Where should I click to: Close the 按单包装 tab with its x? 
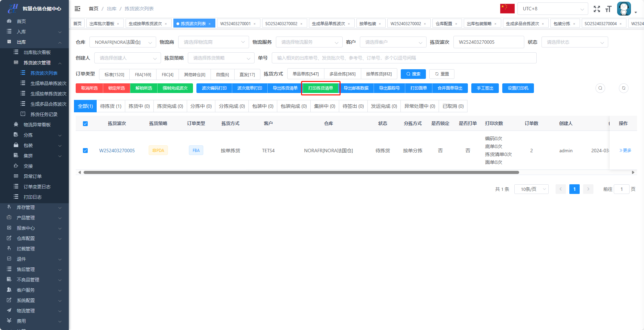[x=380, y=24]
